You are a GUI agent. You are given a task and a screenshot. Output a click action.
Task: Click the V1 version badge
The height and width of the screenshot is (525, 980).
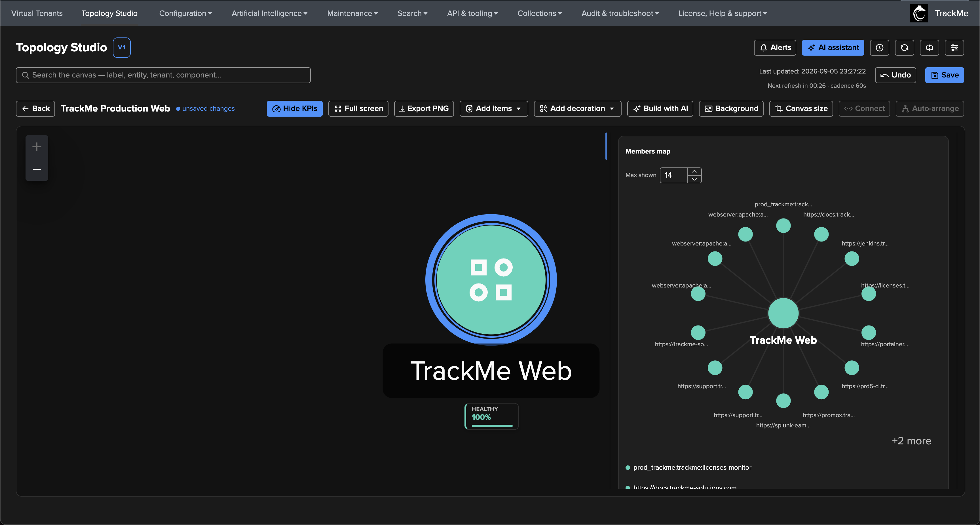pos(122,48)
